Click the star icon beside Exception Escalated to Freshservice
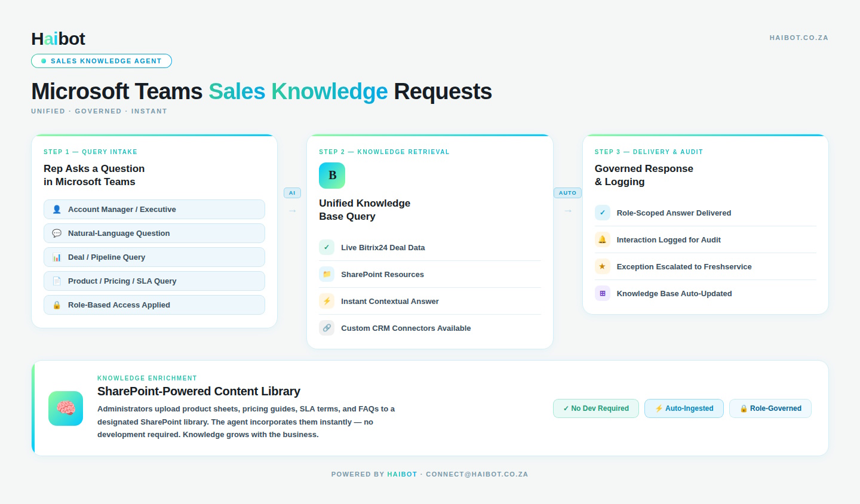The width and height of the screenshot is (860, 504). pyautogui.click(x=603, y=266)
